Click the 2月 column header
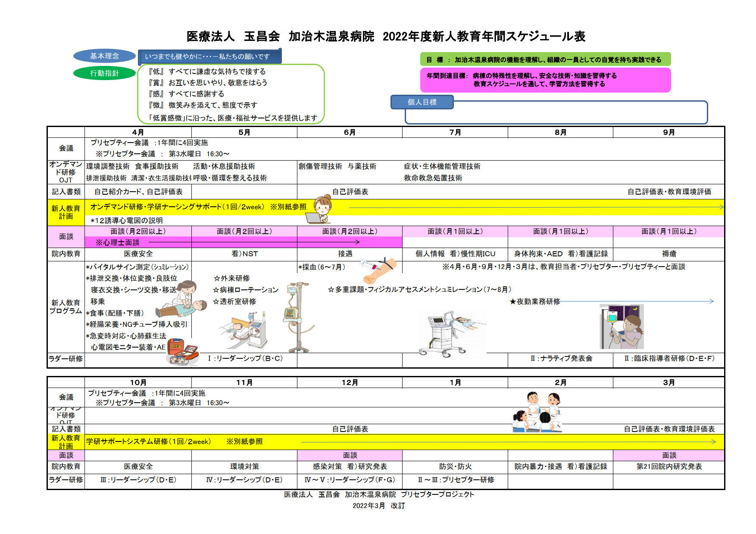756x534 pixels. 560,382
